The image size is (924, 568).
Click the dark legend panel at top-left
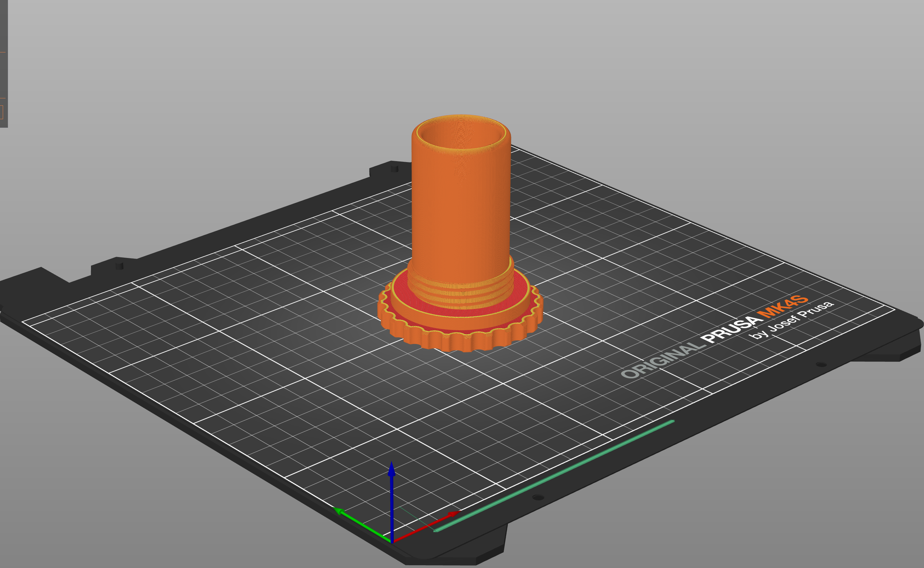pyautogui.click(x=4, y=63)
